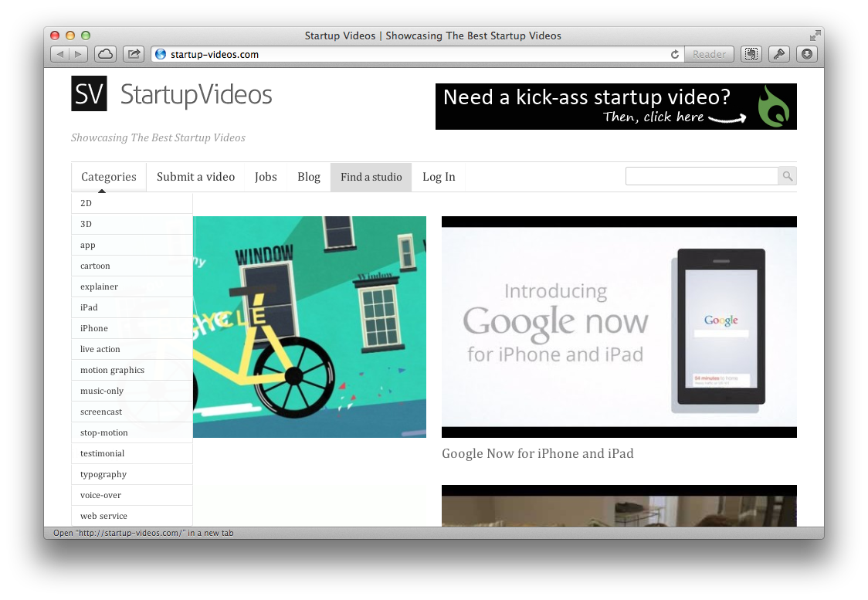Expand the Categories dropdown menu
Image resolution: width=868 pixels, height=600 pixels.
coord(109,177)
